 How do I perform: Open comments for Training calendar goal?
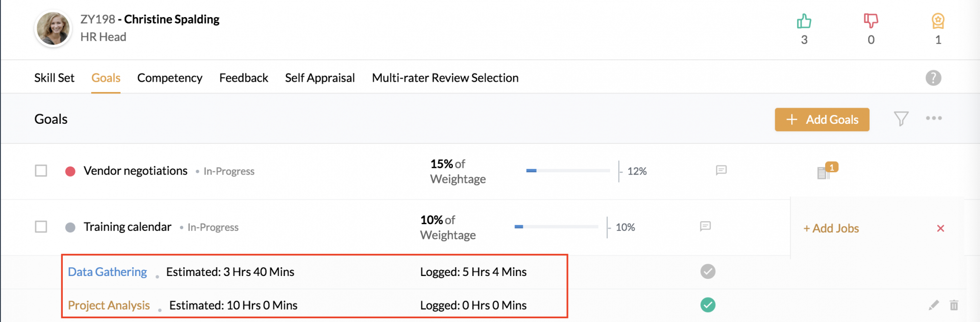pos(706,226)
